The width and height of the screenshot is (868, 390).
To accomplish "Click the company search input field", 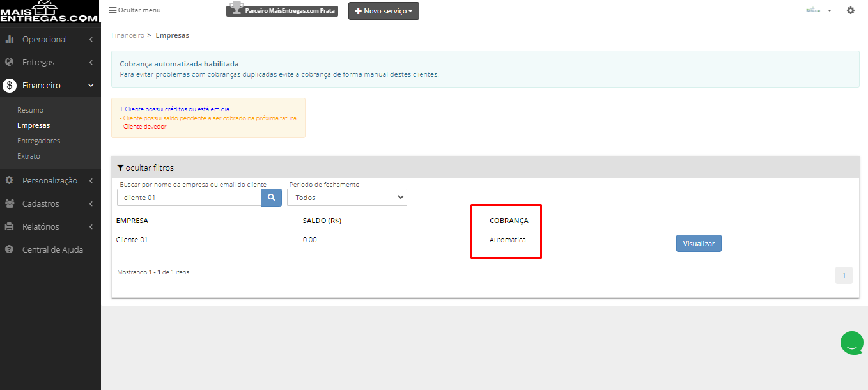I will click(x=189, y=198).
